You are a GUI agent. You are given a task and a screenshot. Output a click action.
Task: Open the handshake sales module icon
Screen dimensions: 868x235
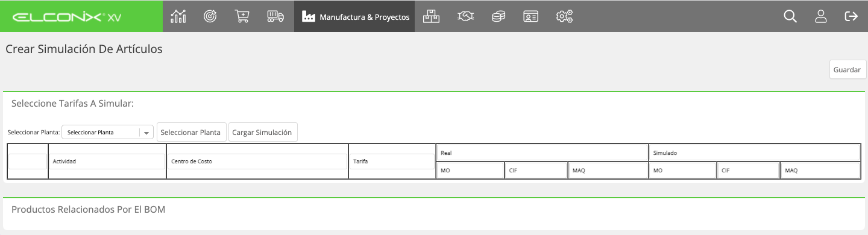pos(465,16)
